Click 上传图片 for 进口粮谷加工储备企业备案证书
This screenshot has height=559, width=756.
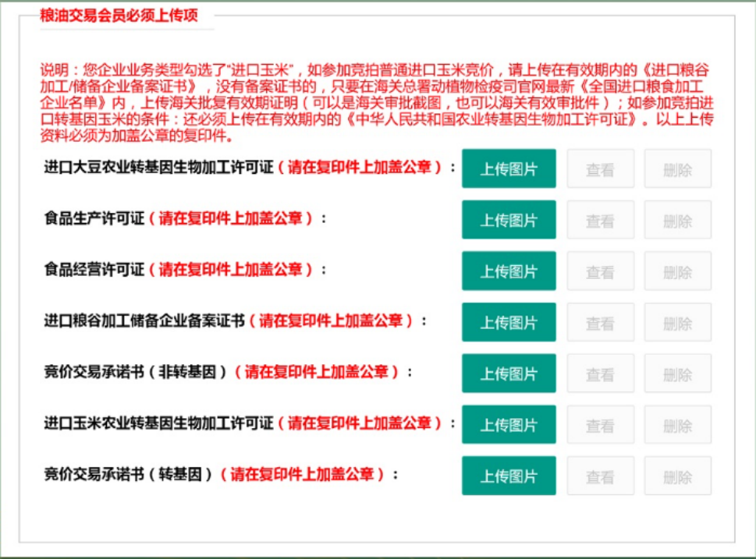pos(509,322)
